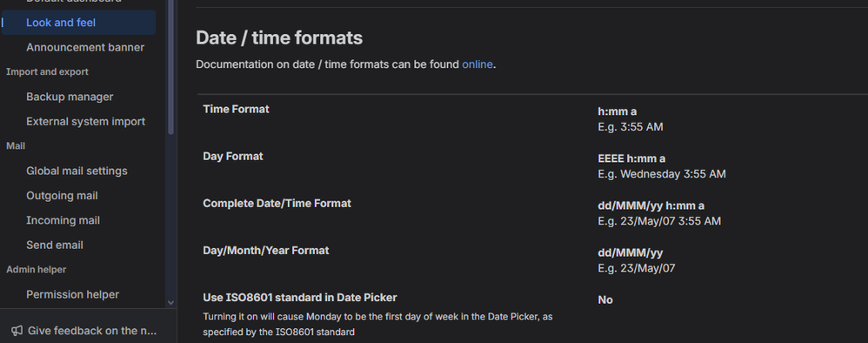Click the Date / time formats heading
The width and height of the screenshot is (868, 343).
click(x=279, y=37)
